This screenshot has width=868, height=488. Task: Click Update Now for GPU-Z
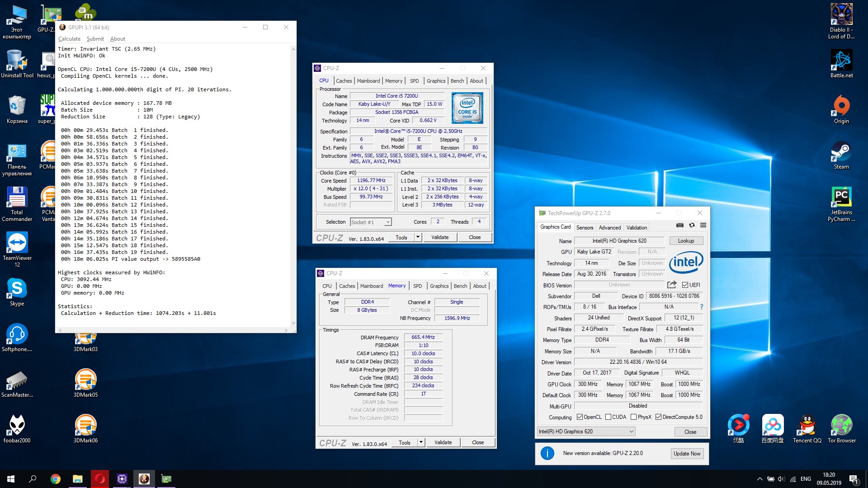687,454
